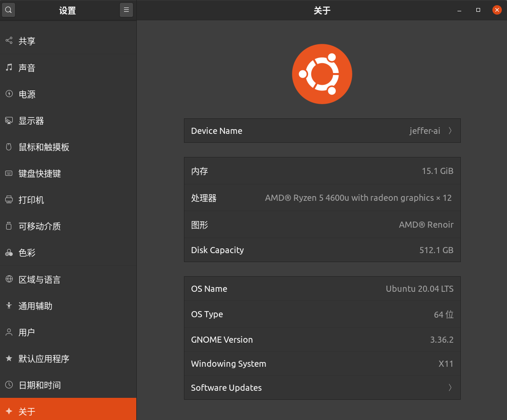Click the globe icon beside 区域与语言

[x=9, y=279]
